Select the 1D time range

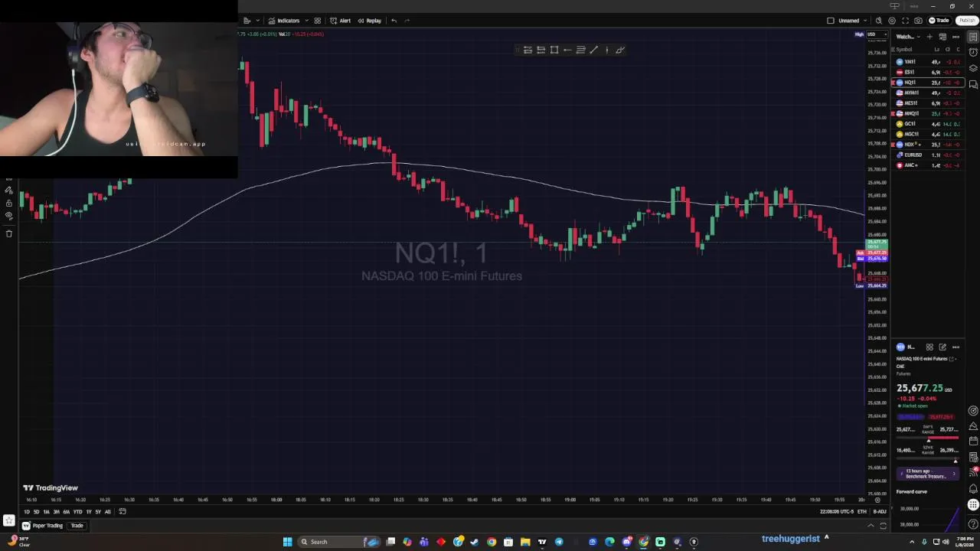[x=27, y=512]
